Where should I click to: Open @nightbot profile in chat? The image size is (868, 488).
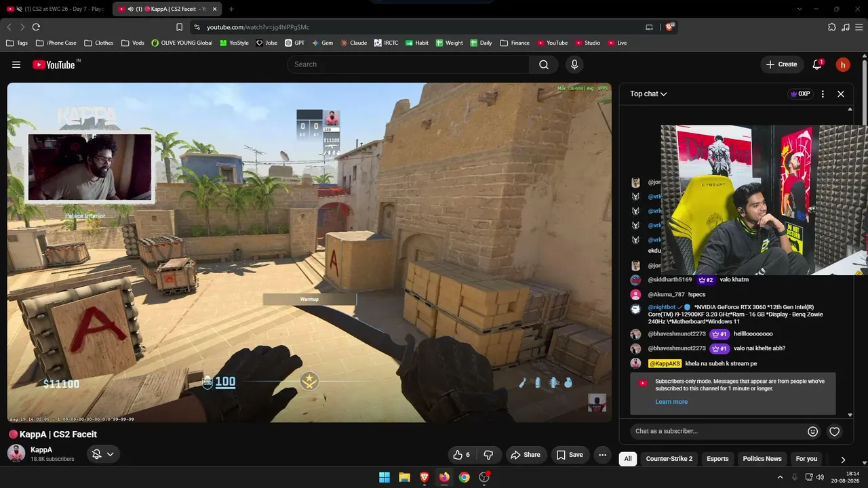click(662, 307)
